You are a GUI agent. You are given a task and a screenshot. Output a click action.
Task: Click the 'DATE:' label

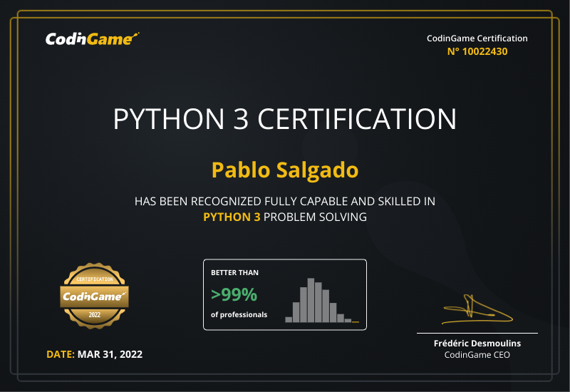61,354
